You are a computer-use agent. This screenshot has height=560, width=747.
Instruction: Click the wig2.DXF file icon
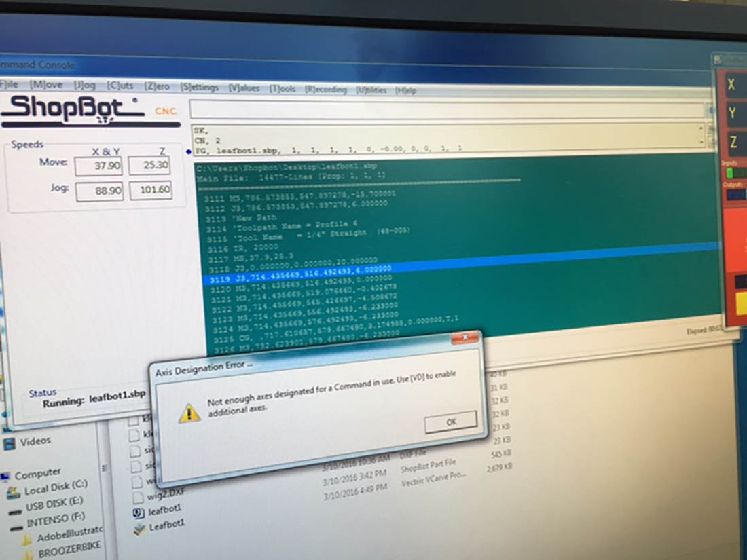pyautogui.click(x=138, y=498)
